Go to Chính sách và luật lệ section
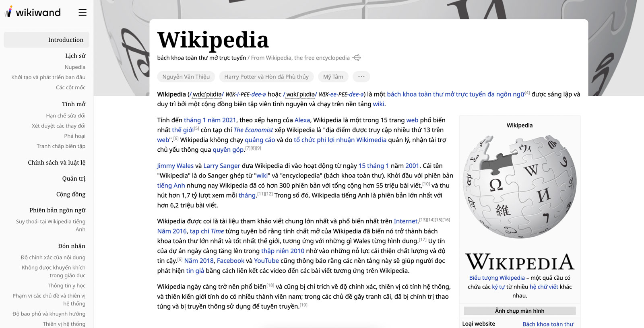The height and width of the screenshot is (328, 644). [x=57, y=163]
